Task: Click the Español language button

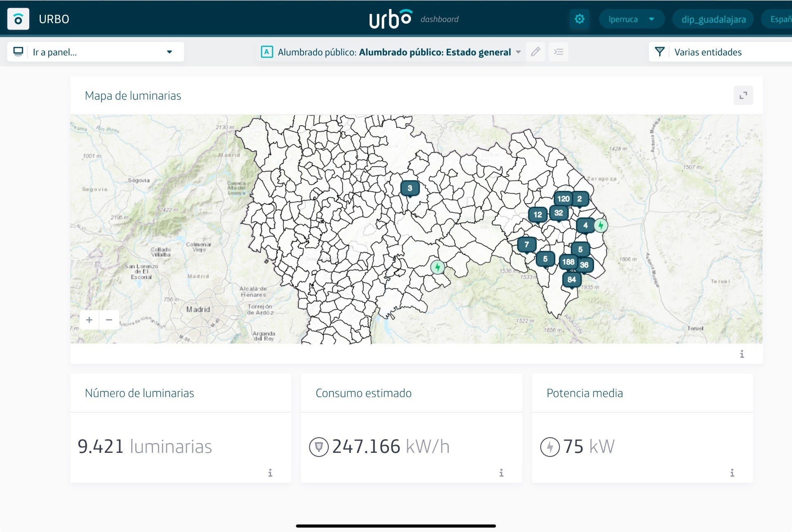Action: point(780,19)
